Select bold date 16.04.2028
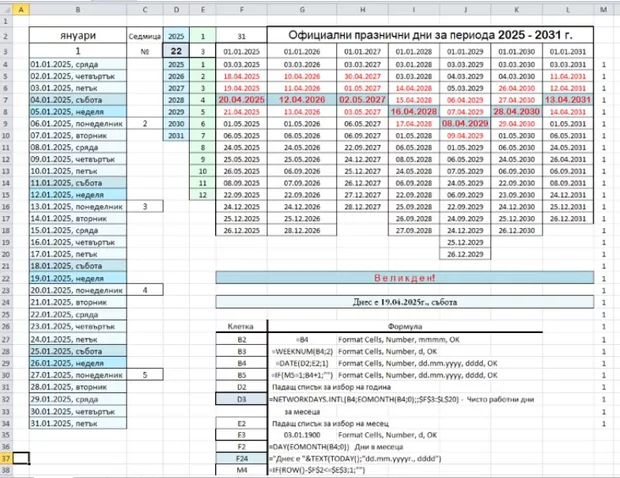 click(414, 111)
